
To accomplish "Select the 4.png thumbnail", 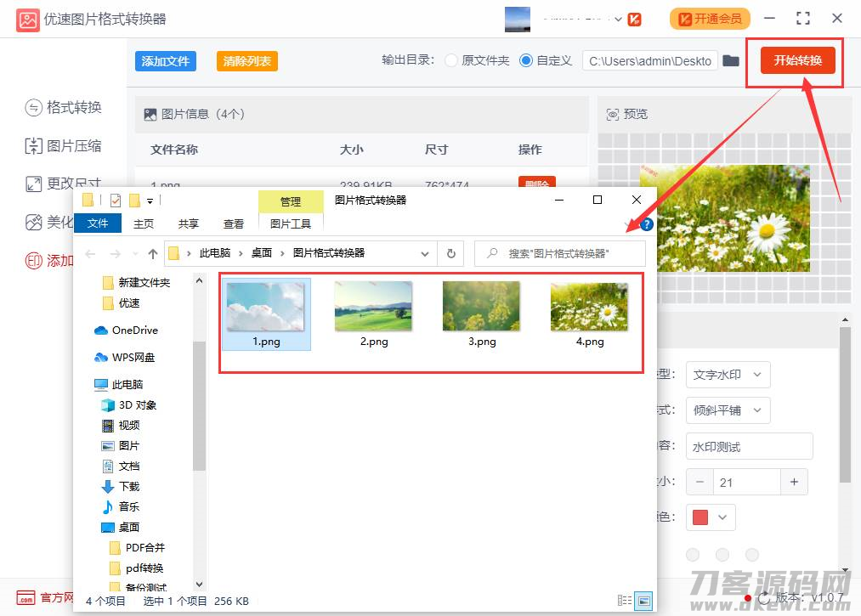I will click(x=590, y=314).
